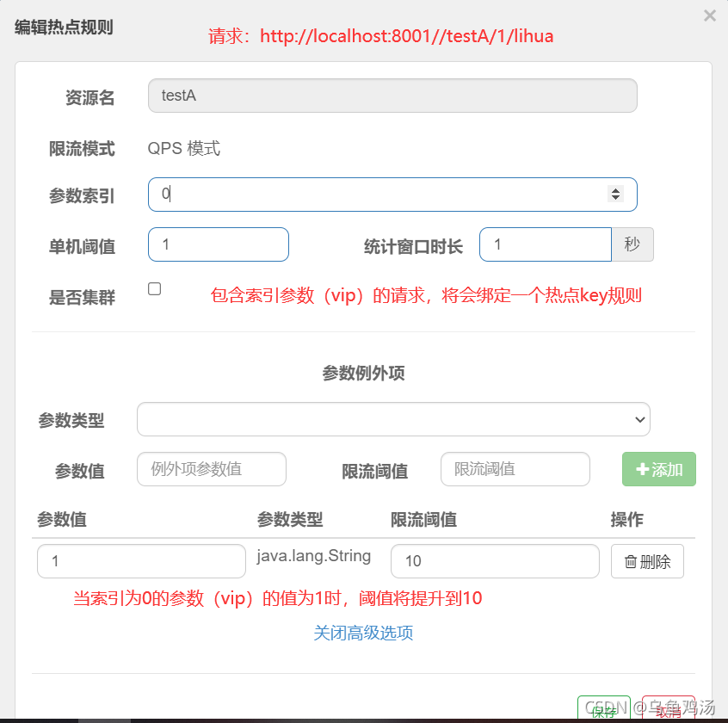Edit the parameter value in the table row

coord(141,561)
